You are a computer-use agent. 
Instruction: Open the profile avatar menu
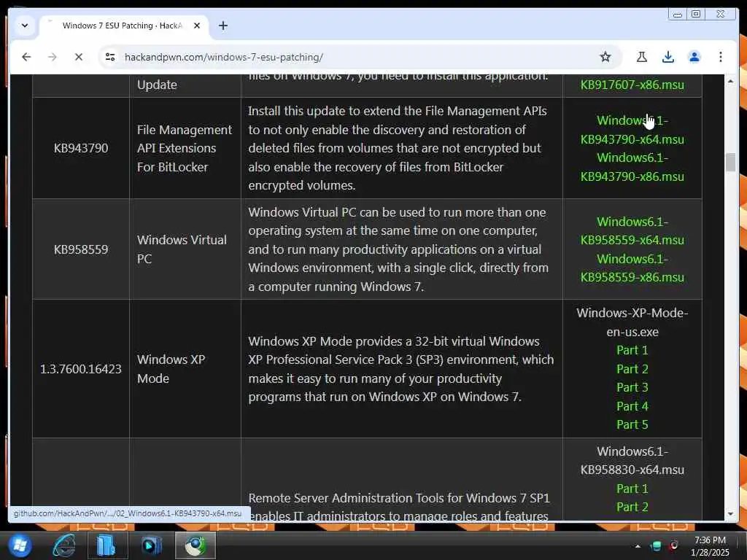point(694,57)
